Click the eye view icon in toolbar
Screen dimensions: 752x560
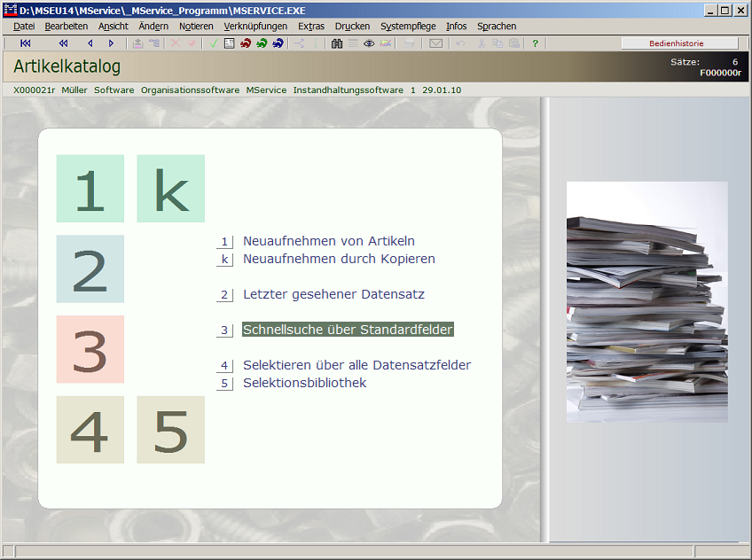pos(369,43)
